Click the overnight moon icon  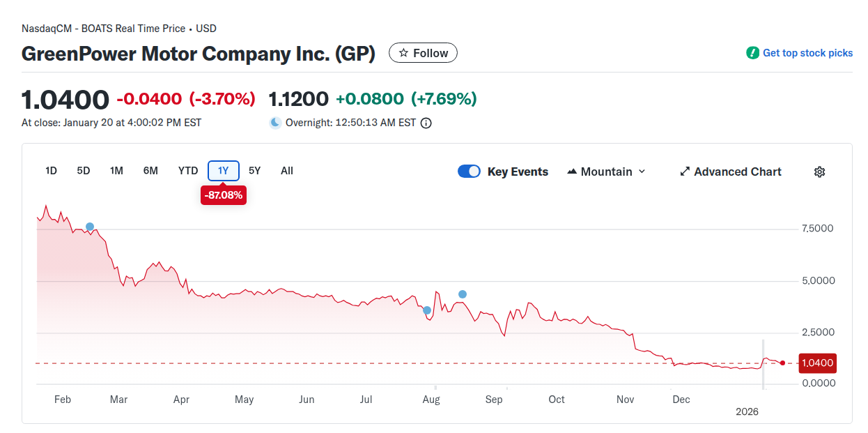[x=276, y=123]
